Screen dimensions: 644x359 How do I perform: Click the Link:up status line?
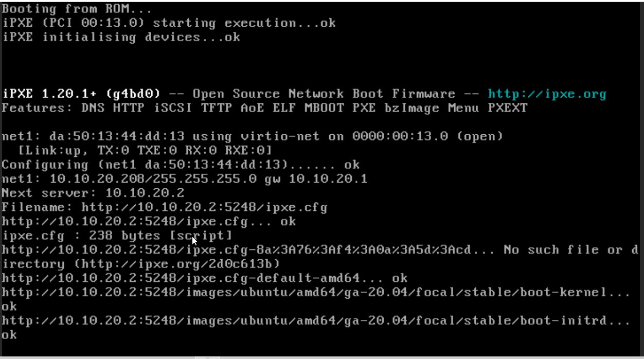point(145,150)
